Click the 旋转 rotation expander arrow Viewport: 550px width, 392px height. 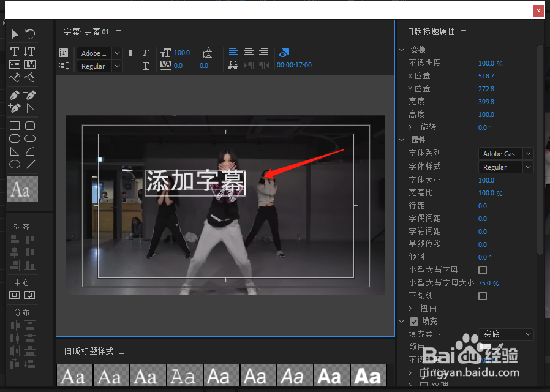[409, 127]
